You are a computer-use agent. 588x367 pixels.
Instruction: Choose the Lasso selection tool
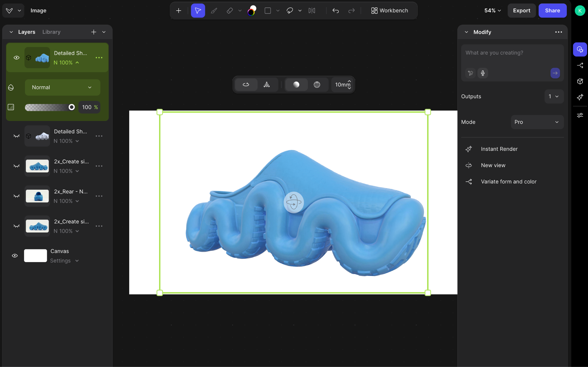pos(290,11)
